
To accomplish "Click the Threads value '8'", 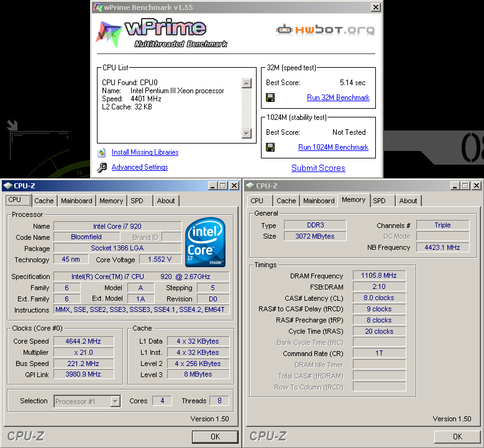I will click(x=219, y=401).
